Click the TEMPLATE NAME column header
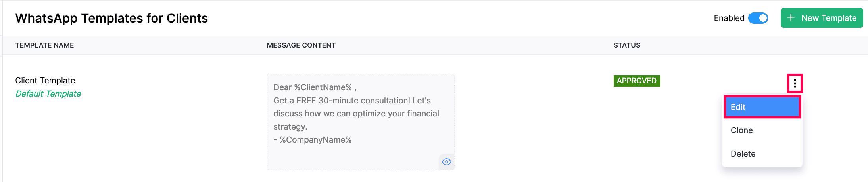This screenshot has height=182, width=868. point(44,45)
